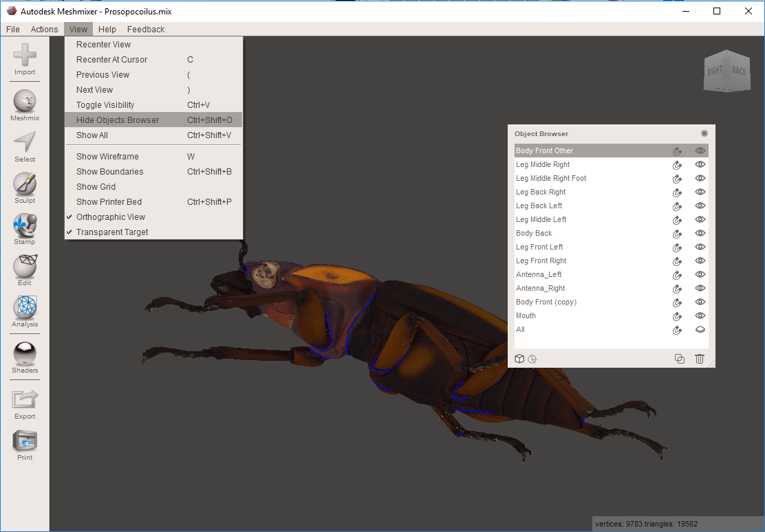Hide the Leg Back Right object
The height and width of the screenshot is (532, 765).
click(x=700, y=192)
